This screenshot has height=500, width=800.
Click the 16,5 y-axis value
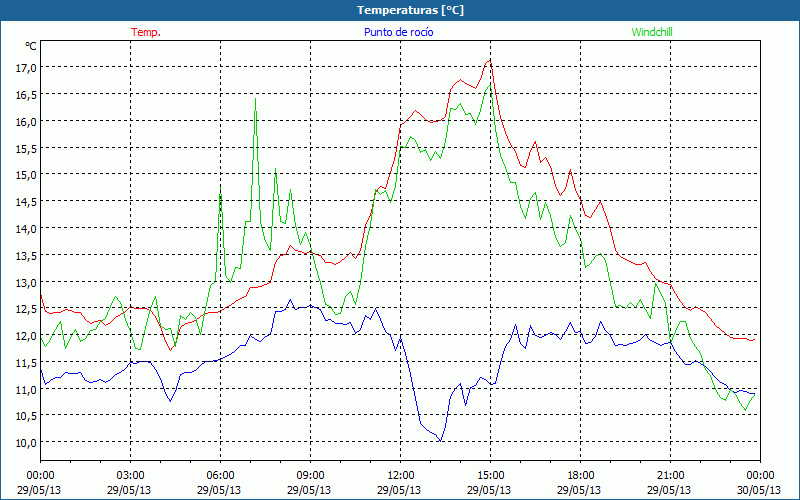tap(26, 94)
